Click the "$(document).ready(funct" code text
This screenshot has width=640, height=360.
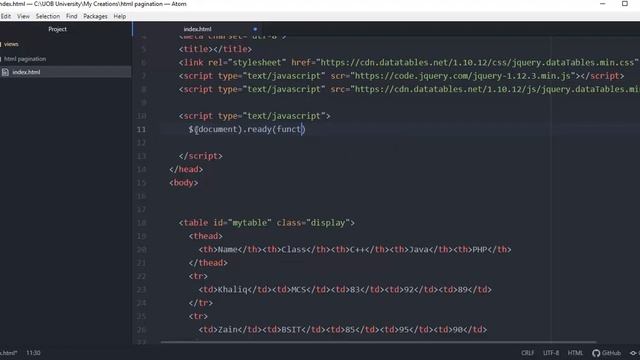coord(245,129)
